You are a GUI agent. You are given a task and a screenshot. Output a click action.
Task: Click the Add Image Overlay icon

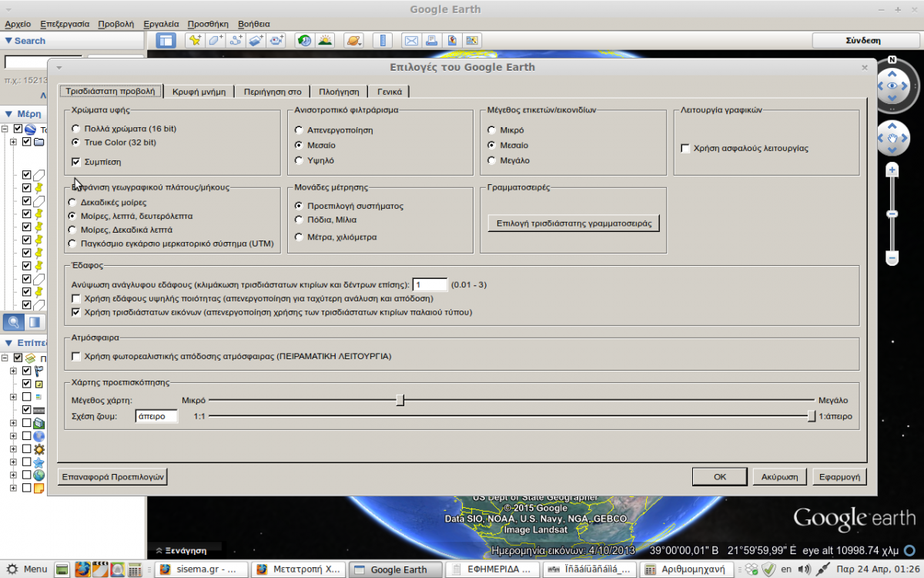click(x=256, y=41)
